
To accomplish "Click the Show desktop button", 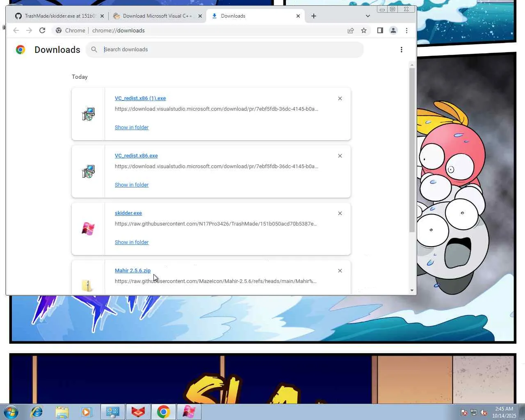I will [x=522, y=412].
